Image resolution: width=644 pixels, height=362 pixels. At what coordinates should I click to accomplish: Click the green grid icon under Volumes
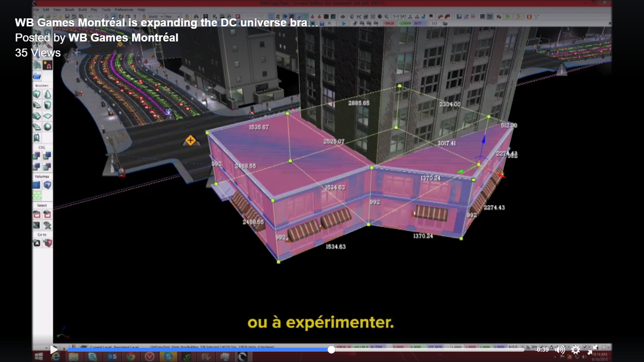point(37,195)
